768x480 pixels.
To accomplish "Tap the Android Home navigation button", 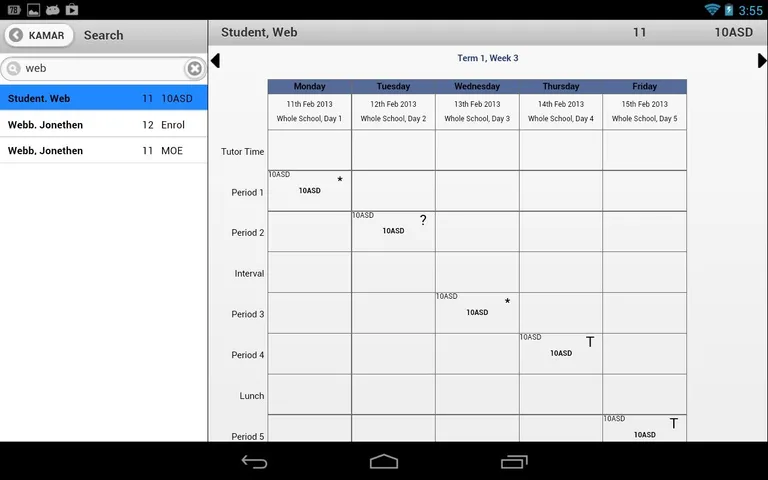I will click(x=384, y=461).
